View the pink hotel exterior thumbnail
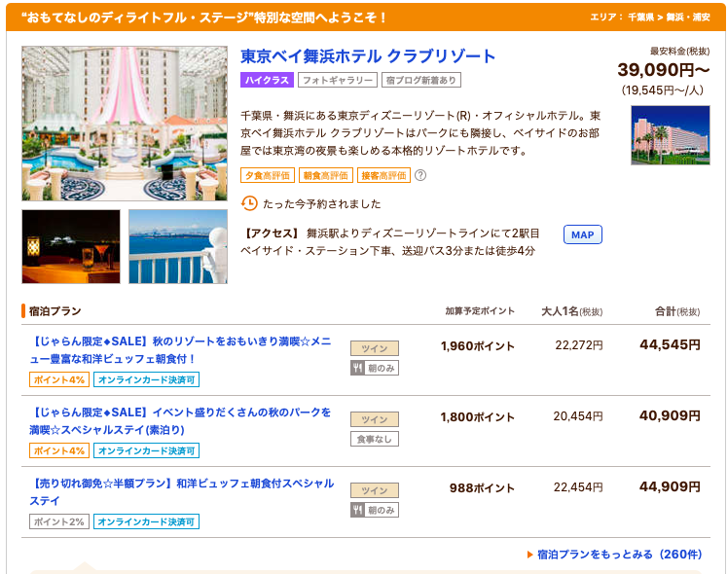Viewport: 728px width, 574px height. (x=670, y=135)
